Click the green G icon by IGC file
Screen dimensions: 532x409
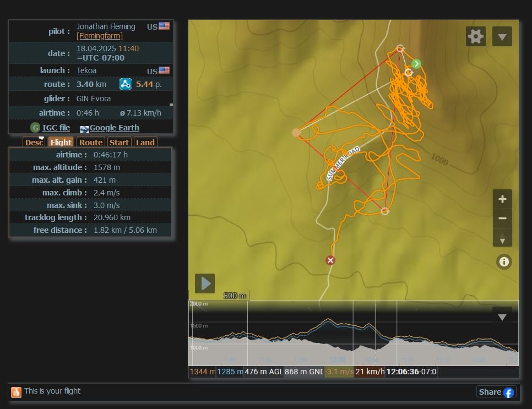[x=35, y=128]
